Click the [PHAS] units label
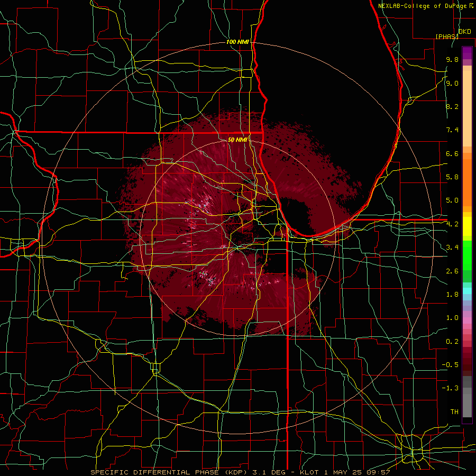Image resolution: width=476 pixels, height=476 pixels. coord(447,36)
